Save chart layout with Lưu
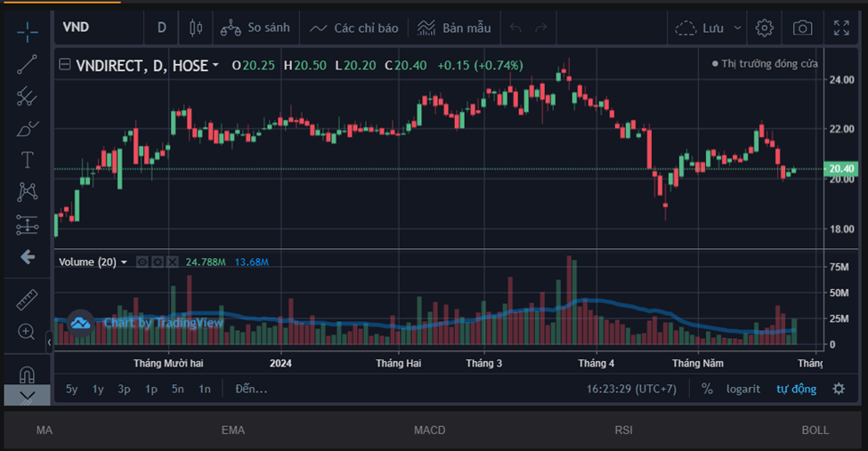The width and height of the screenshot is (868, 451). click(x=700, y=28)
